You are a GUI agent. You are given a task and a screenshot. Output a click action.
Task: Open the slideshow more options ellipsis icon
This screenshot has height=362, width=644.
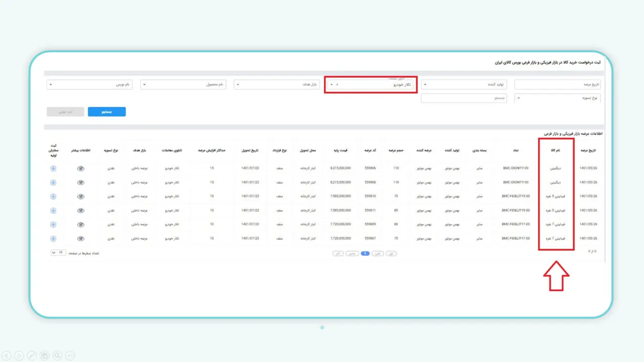(x=69, y=355)
